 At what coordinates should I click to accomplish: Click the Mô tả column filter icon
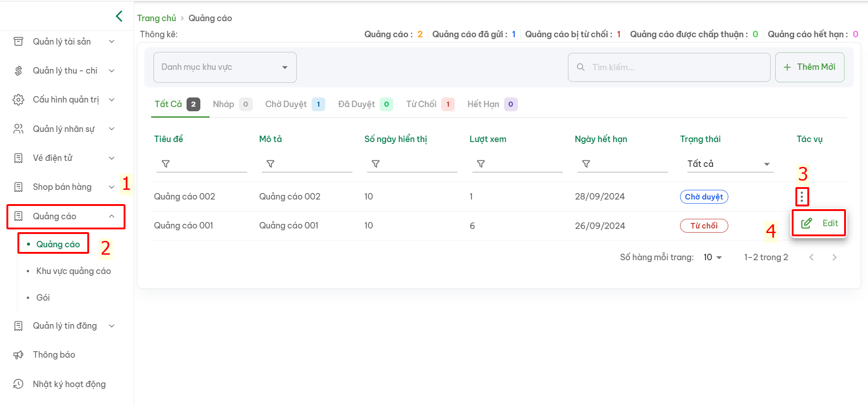point(271,164)
